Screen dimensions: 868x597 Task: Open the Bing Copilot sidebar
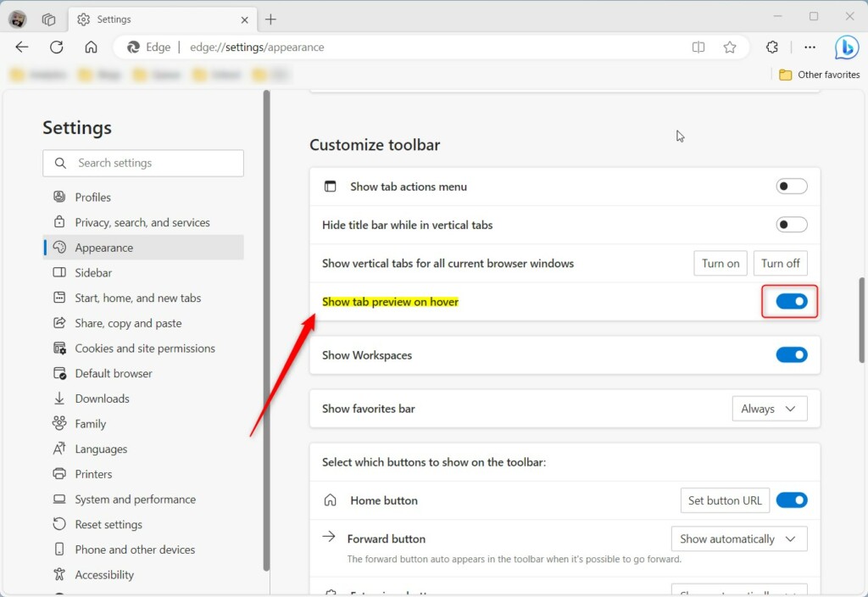(x=846, y=47)
